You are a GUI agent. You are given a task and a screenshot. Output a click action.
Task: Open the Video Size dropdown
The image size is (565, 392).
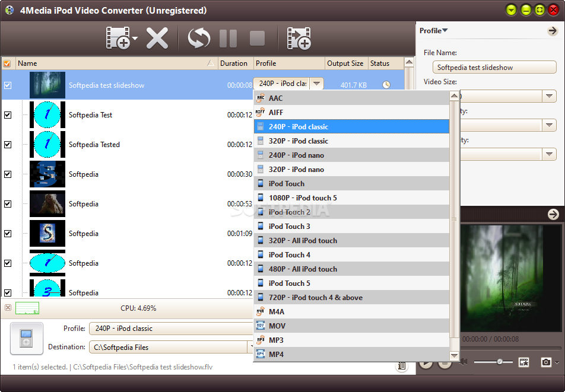coord(549,96)
